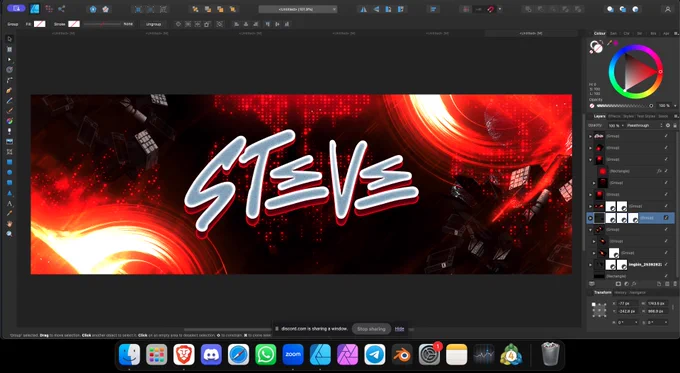
Task: Select the Transparency tool
Action: tap(10, 131)
